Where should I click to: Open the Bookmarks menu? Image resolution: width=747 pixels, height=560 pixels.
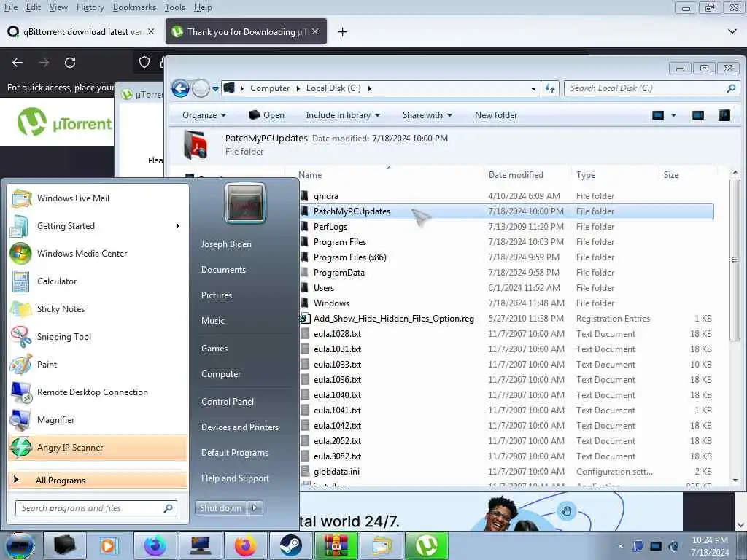tap(134, 7)
